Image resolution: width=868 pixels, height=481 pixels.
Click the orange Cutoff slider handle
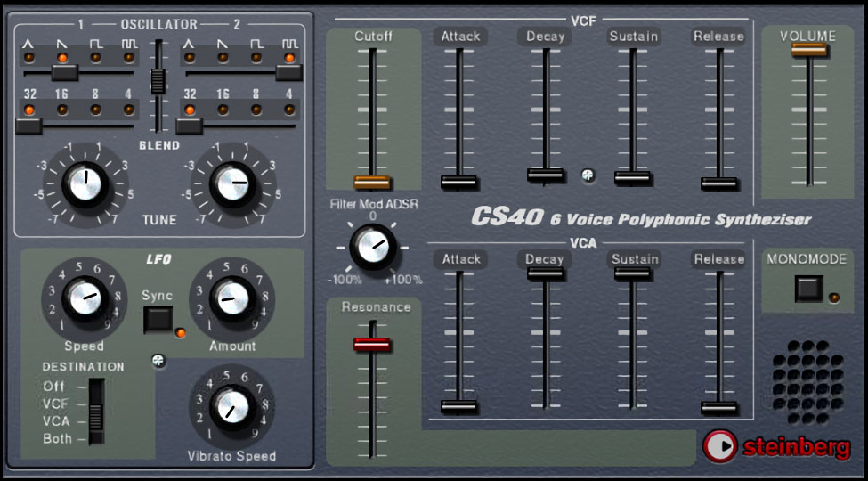[372, 183]
